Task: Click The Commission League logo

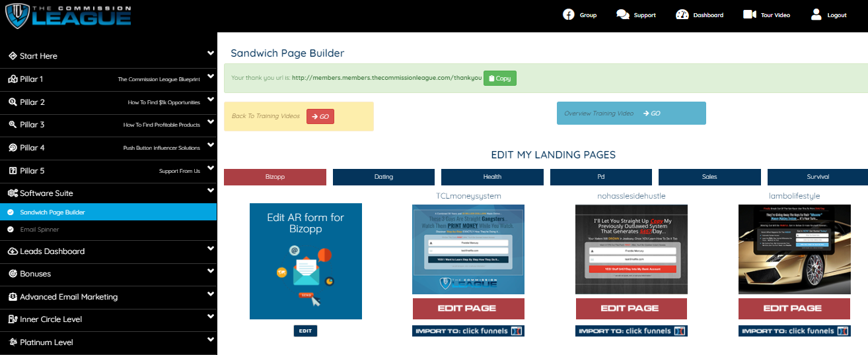Action: pyautogui.click(x=68, y=16)
